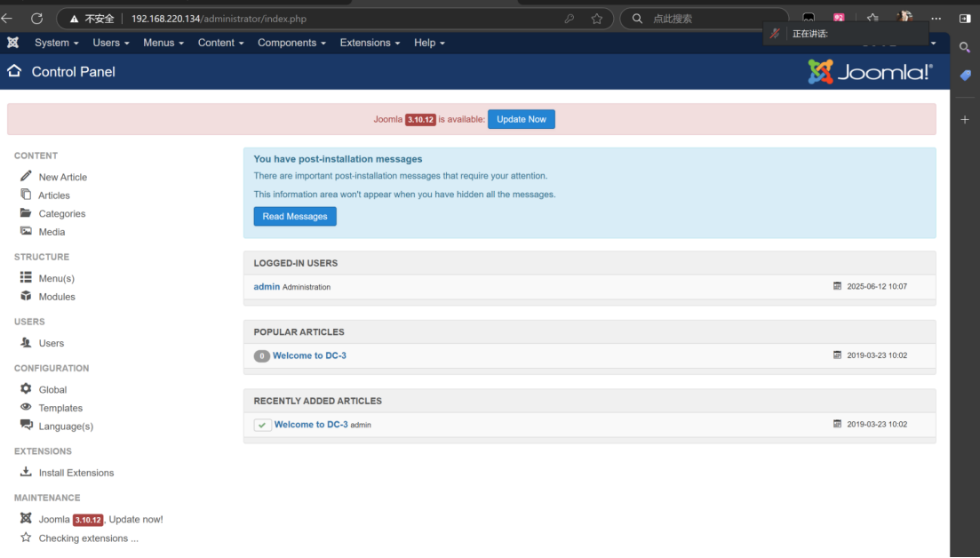This screenshot has width=980, height=558.
Task: Click the Checking extensions ... text
Action: point(88,538)
